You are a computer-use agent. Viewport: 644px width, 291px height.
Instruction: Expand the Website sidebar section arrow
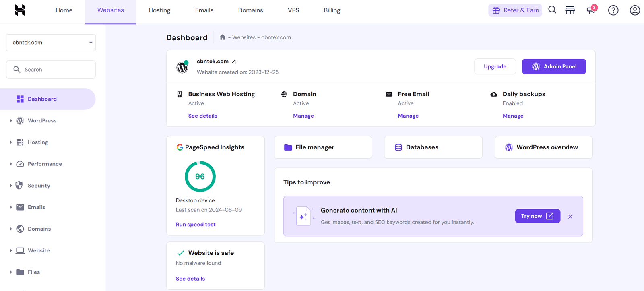[x=11, y=250]
